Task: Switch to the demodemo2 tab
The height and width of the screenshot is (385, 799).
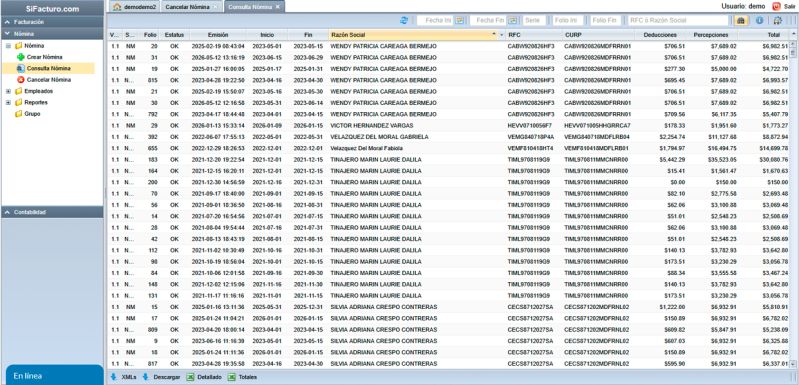Action: (x=135, y=7)
